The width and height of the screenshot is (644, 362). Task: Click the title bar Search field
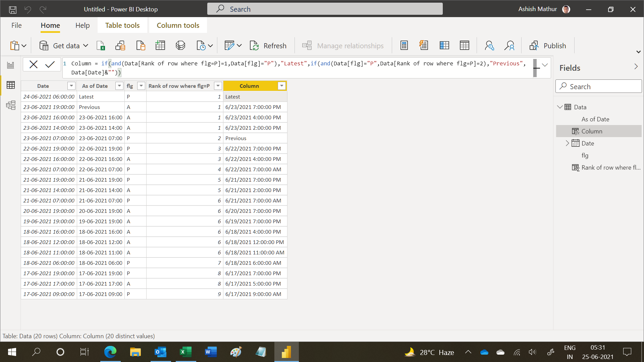pos(325,9)
